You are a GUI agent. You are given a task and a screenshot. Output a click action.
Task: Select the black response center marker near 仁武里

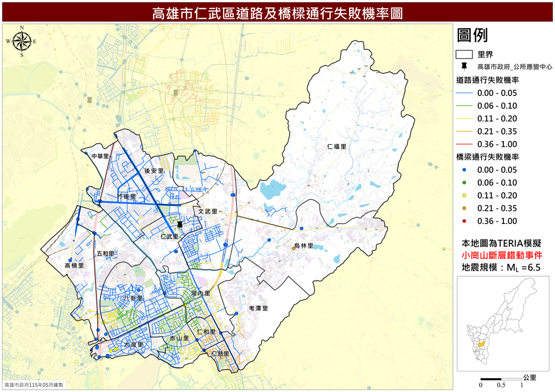(x=180, y=224)
